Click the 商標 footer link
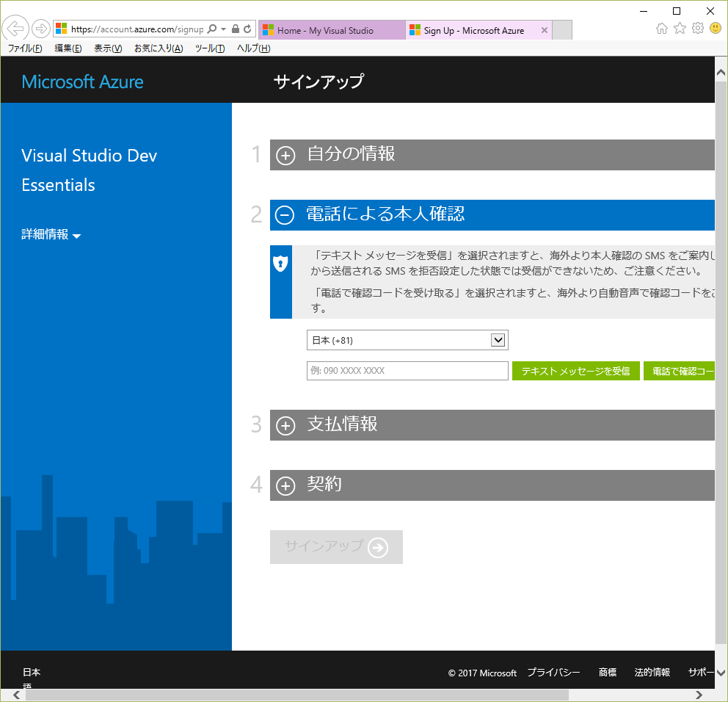Image resolution: width=728 pixels, height=702 pixels. pos(608,673)
